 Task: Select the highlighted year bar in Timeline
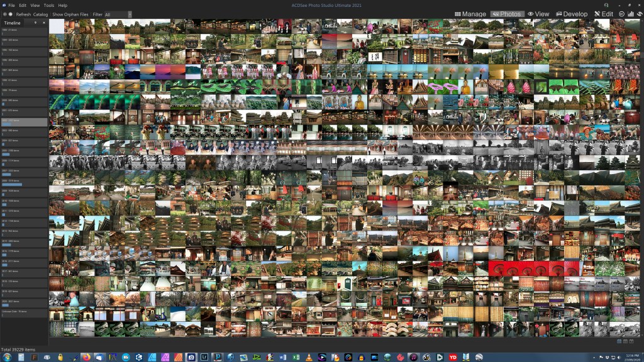point(24,122)
